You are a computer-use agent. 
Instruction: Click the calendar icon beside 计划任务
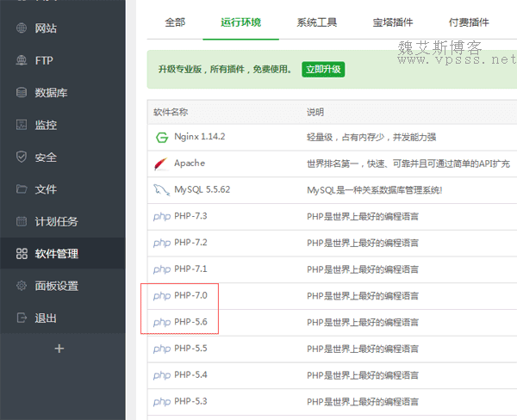(x=22, y=221)
